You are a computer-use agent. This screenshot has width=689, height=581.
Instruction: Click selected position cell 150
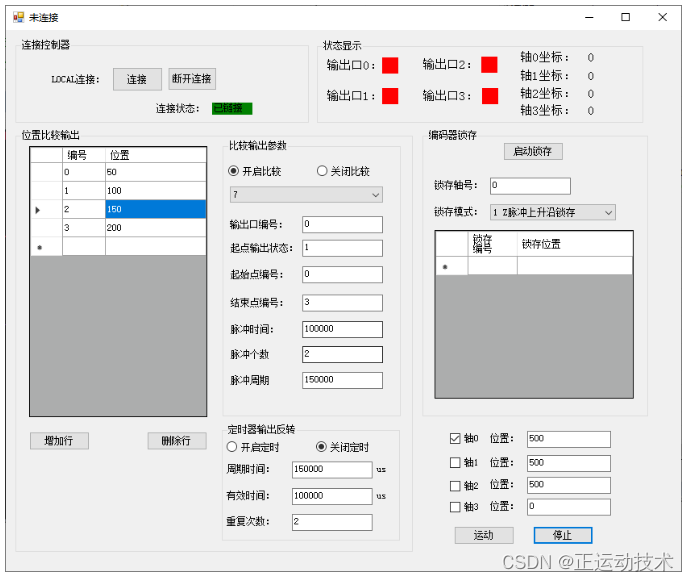(x=156, y=209)
